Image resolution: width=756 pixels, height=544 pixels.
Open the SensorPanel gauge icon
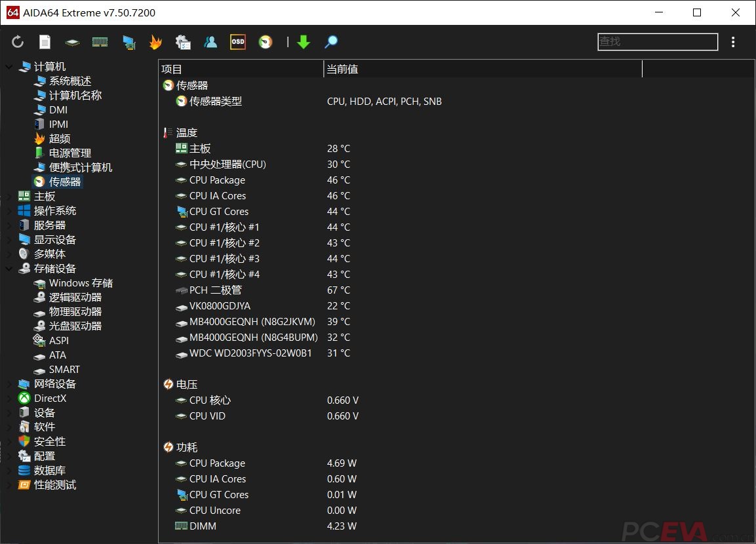point(265,42)
